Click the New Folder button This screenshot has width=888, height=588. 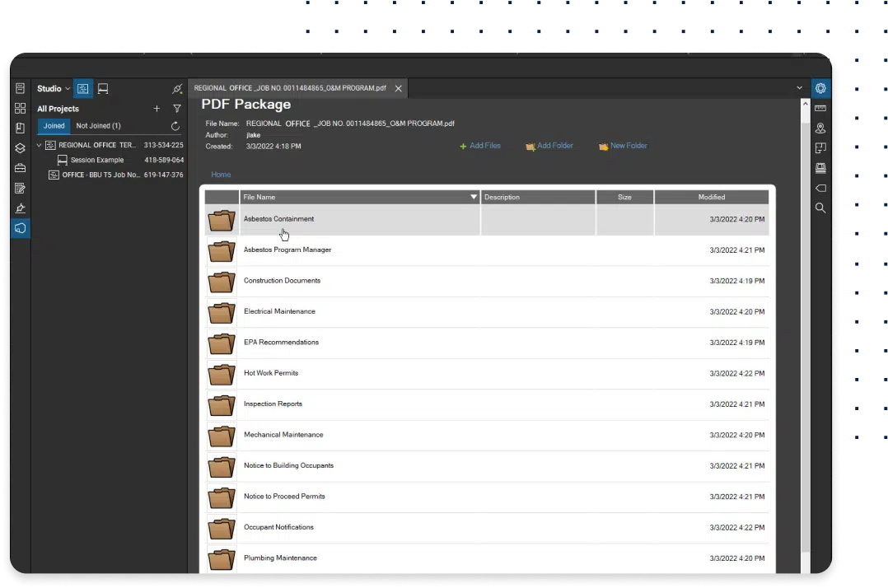pyautogui.click(x=623, y=146)
